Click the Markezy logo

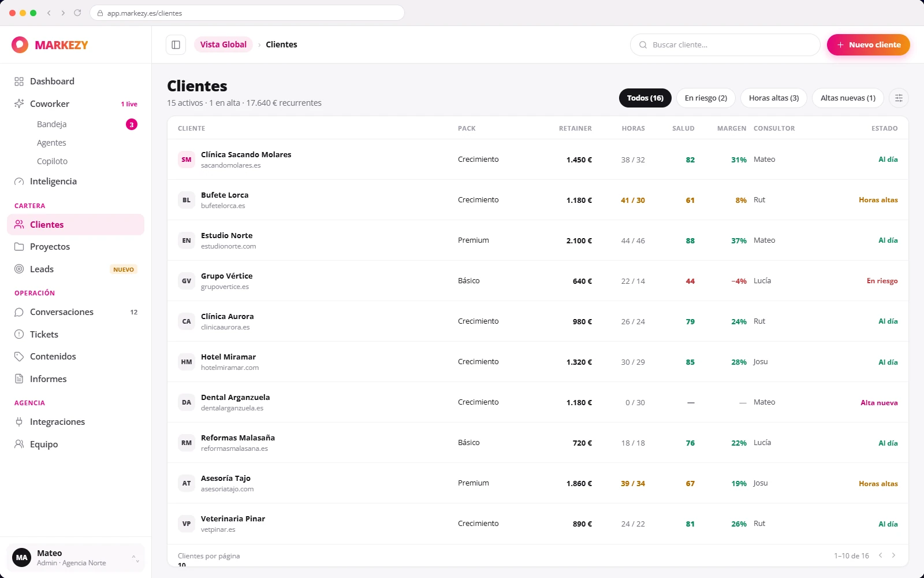(50, 45)
